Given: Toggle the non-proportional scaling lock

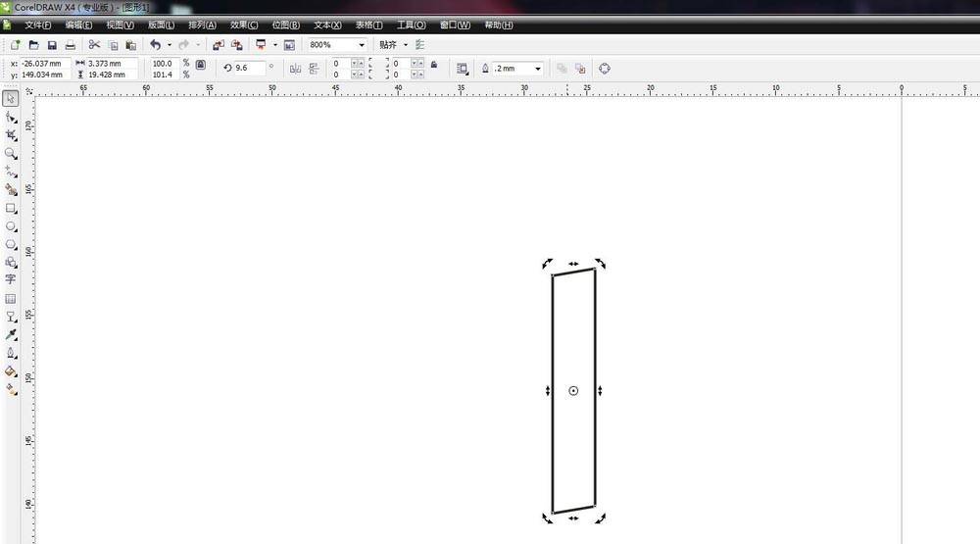Looking at the screenshot, I should pos(200,65).
